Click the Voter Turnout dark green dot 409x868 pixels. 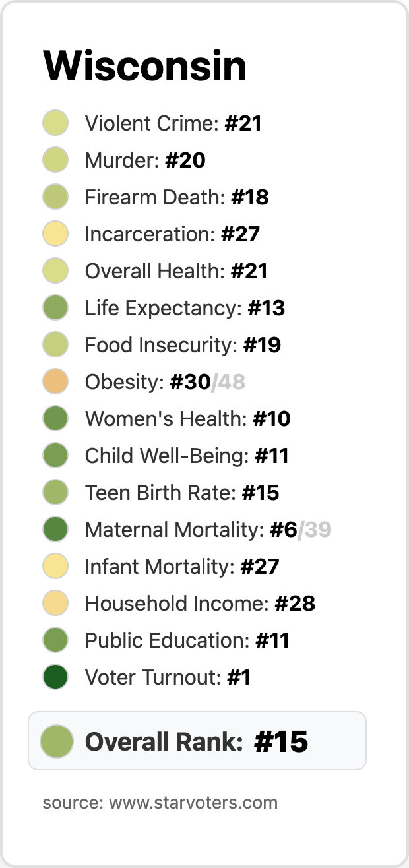[55, 677]
